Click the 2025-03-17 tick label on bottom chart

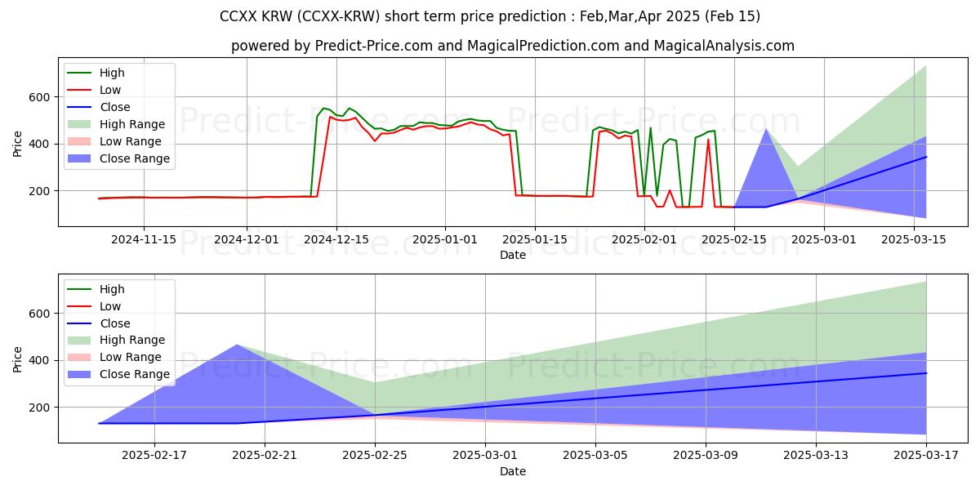[x=926, y=456]
